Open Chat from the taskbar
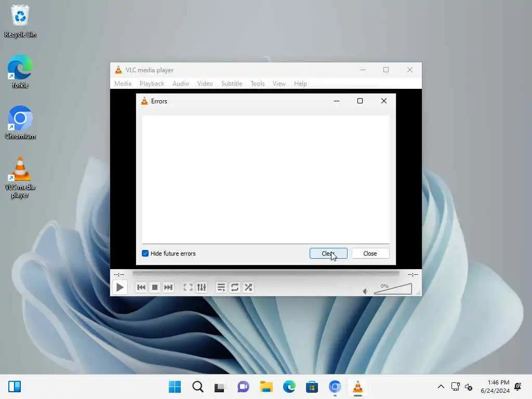Viewport: 532px width, 399px height. click(x=243, y=387)
